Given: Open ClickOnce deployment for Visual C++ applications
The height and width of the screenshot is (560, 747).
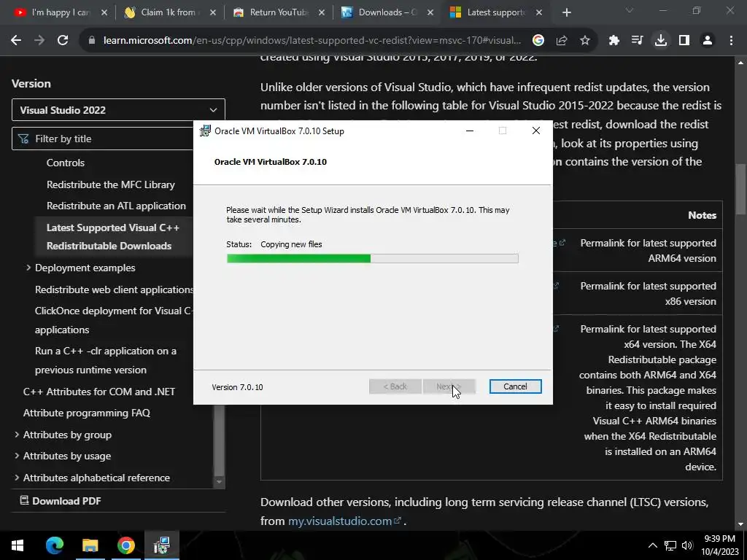Looking at the screenshot, I should (x=113, y=320).
